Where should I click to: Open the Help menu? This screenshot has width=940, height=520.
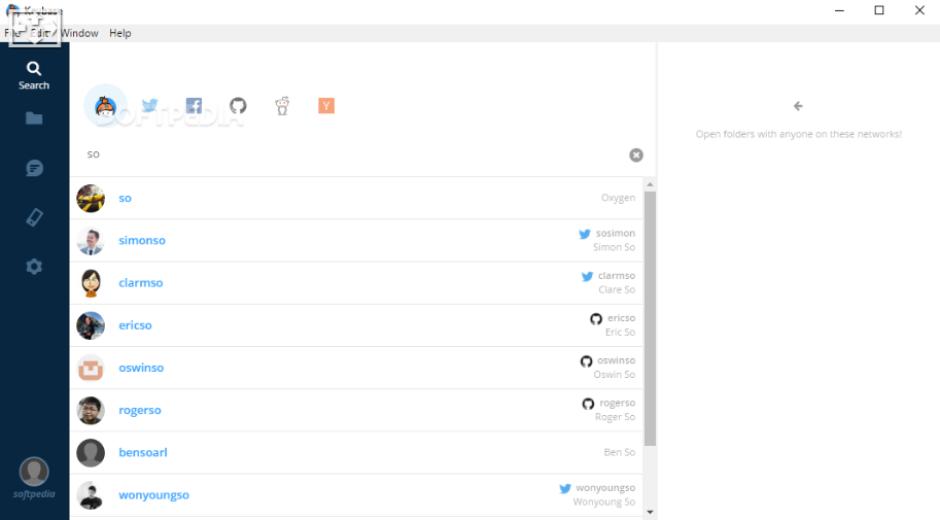point(120,33)
